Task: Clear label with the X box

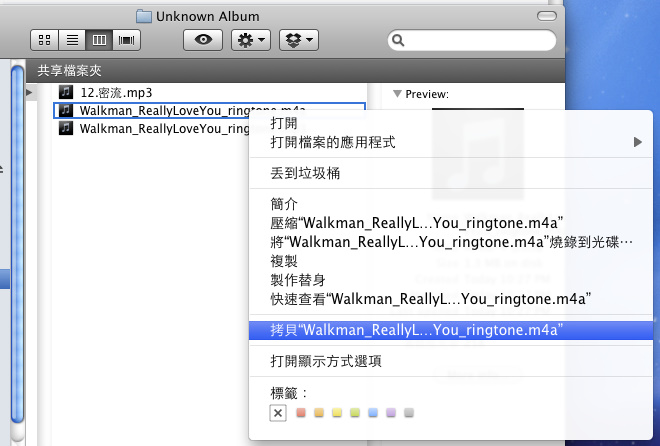Action: [x=278, y=413]
